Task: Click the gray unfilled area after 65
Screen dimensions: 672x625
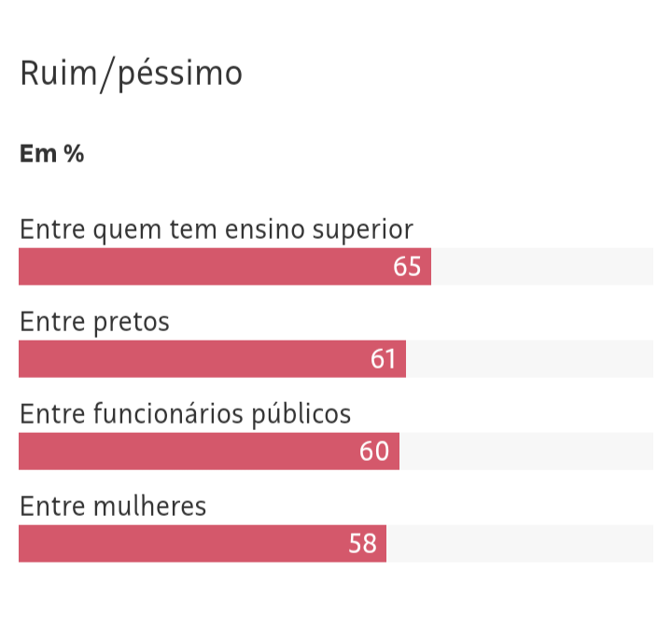Action: (541, 267)
